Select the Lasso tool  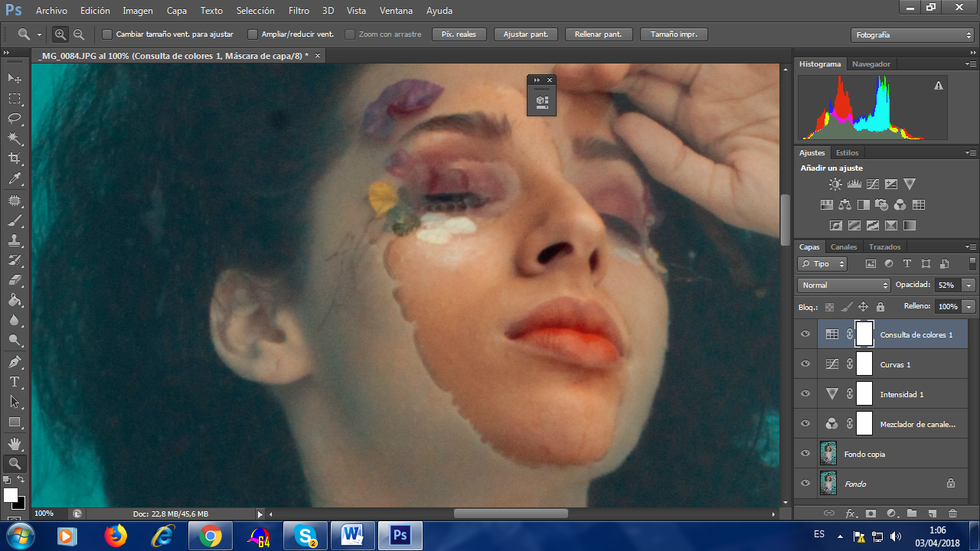15,119
